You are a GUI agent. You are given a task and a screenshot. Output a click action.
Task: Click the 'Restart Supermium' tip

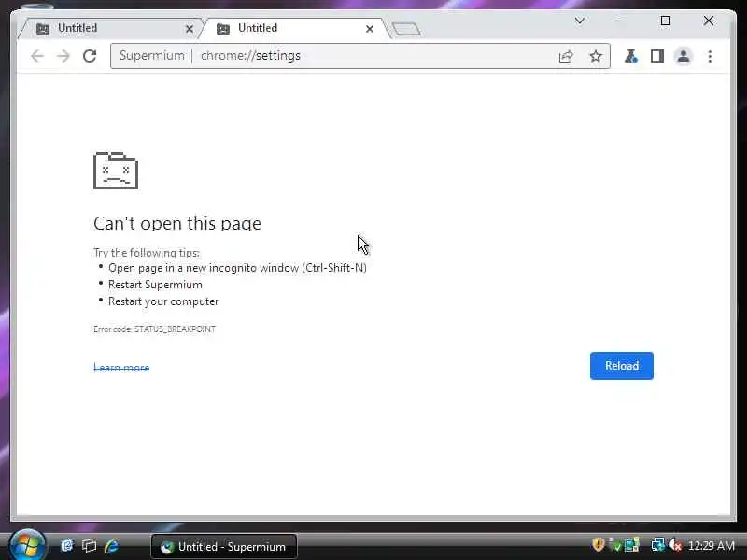[x=155, y=285]
